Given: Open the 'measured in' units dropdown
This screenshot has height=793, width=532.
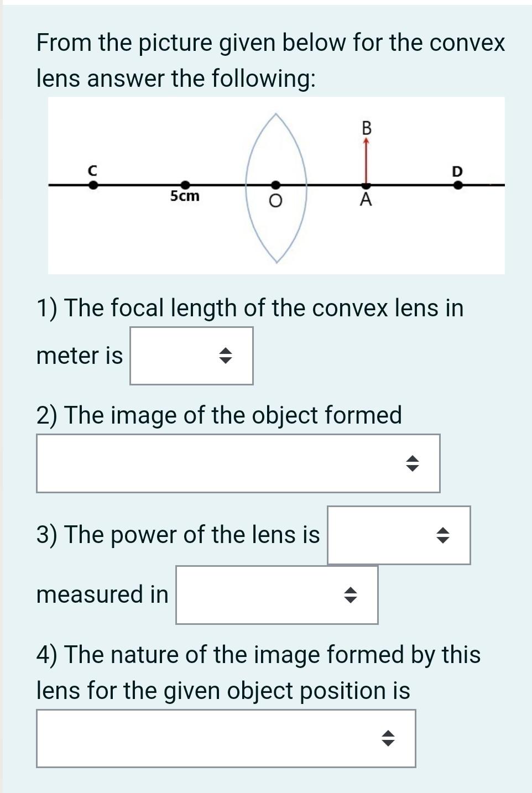Looking at the screenshot, I should pos(277,594).
